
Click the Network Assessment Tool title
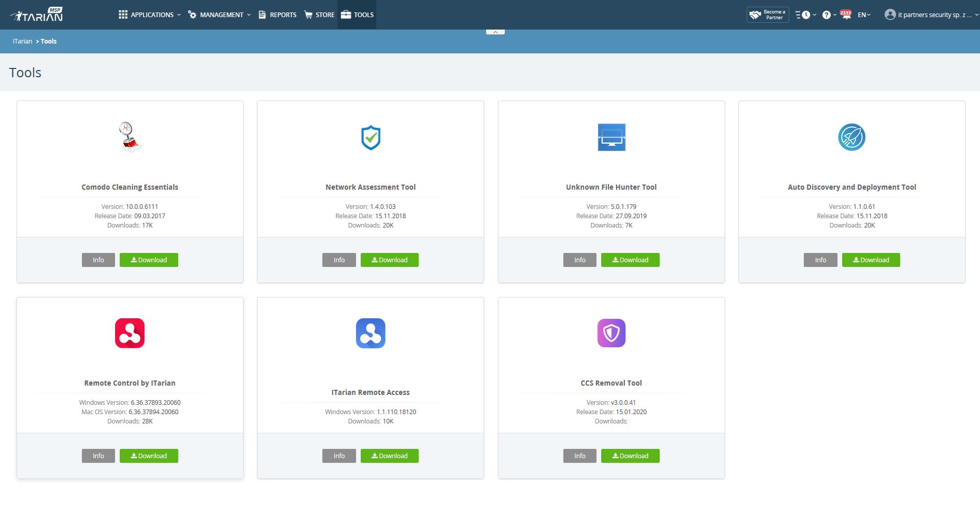point(371,187)
